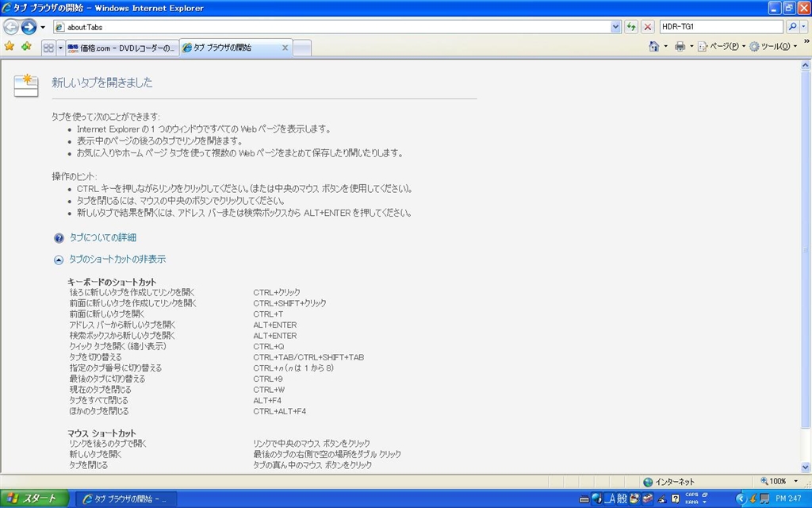Click the vertical scrollbar down arrow
The image size is (812, 508).
[806, 467]
